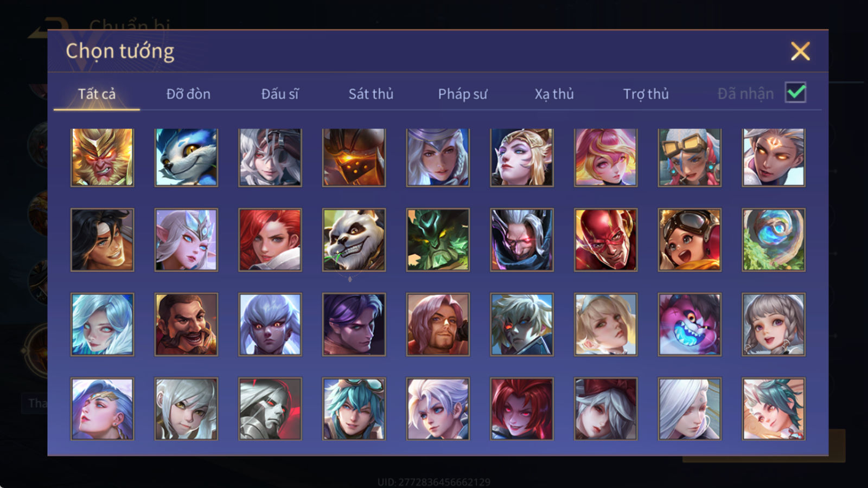This screenshot has width=868, height=488.
Task: Pick the blue wolf hero portrait
Action: click(x=186, y=157)
